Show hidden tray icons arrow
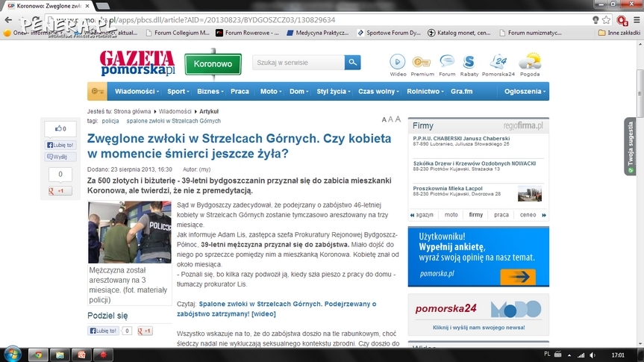 [569, 355]
